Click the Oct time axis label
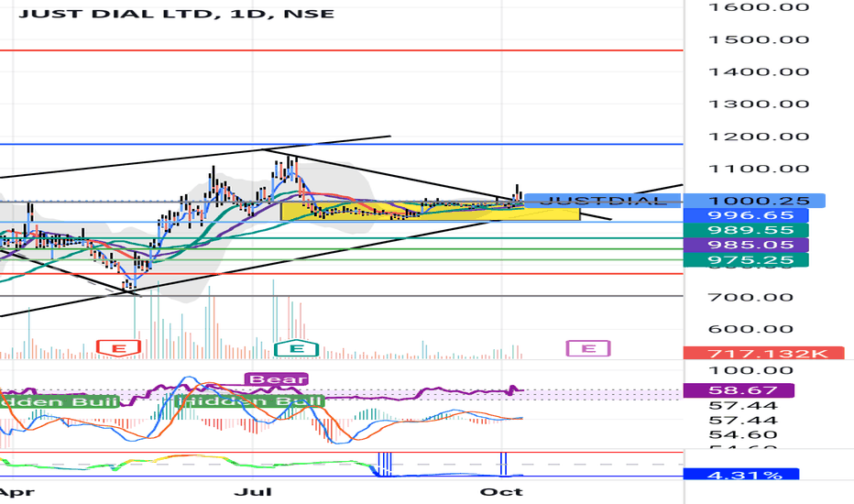The image size is (854, 504). tap(501, 492)
